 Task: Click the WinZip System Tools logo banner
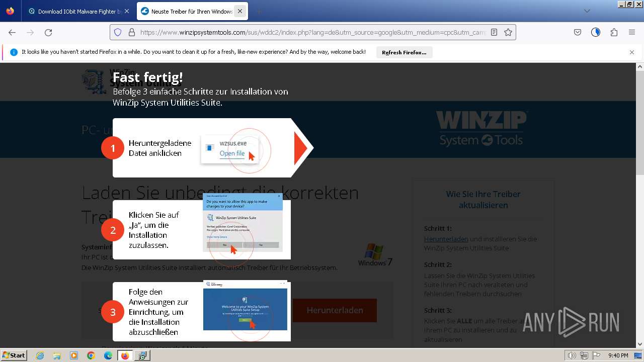(481, 129)
